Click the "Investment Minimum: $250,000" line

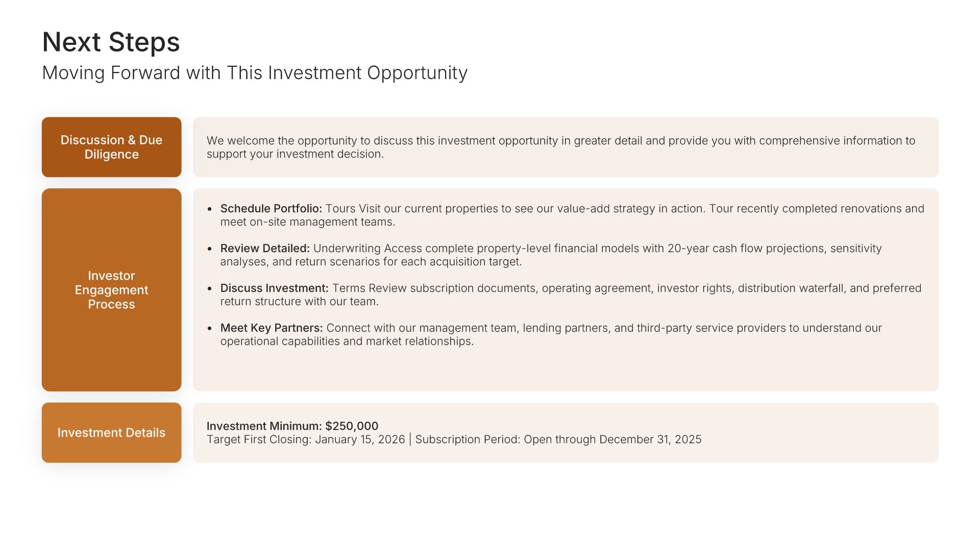point(292,426)
